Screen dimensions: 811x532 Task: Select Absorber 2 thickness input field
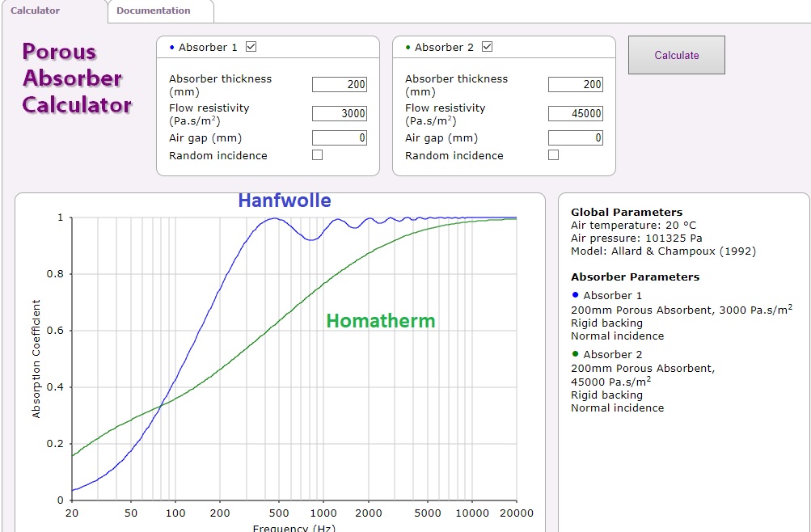point(575,84)
